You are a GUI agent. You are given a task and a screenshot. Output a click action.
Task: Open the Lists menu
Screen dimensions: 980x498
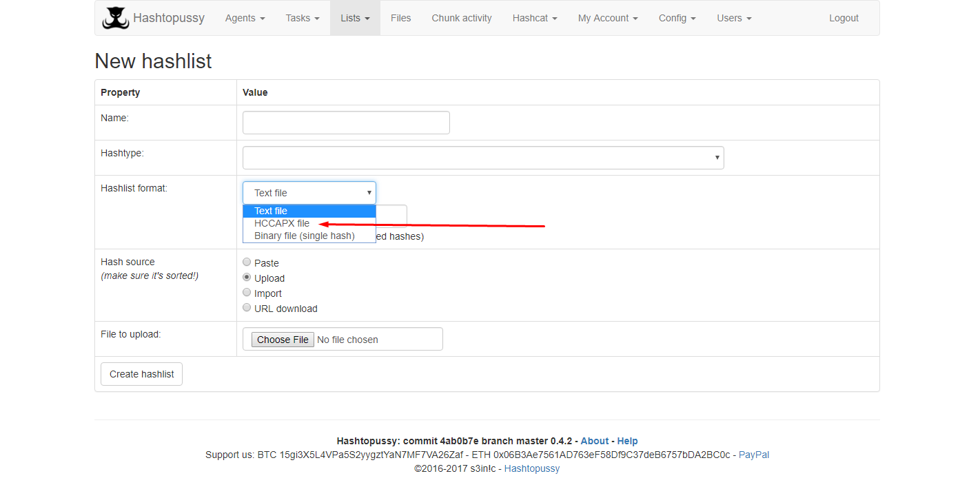(x=354, y=18)
